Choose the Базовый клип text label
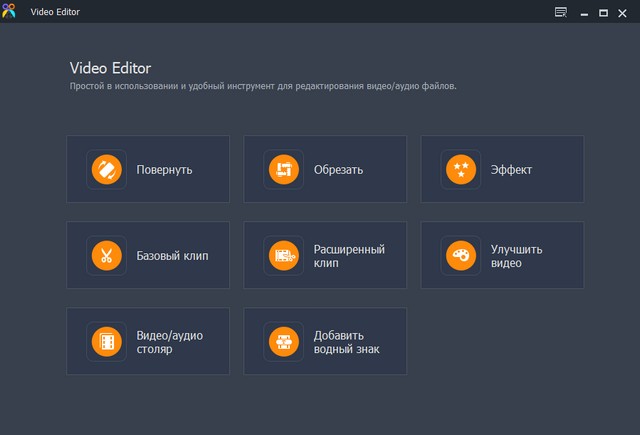The height and width of the screenshot is (435, 640). click(172, 256)
